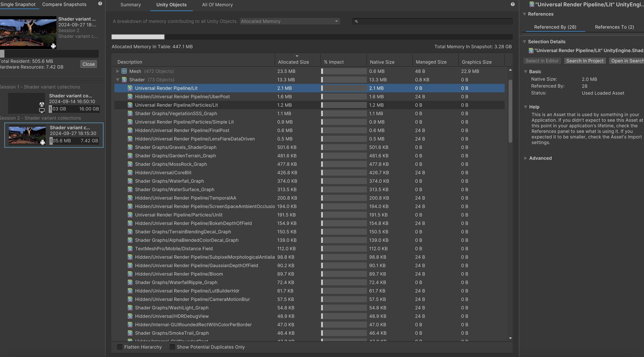Click shader icon beside Universal Render Pipeline/Lit row
Screen dimensions: 644x357
[130, 88]
